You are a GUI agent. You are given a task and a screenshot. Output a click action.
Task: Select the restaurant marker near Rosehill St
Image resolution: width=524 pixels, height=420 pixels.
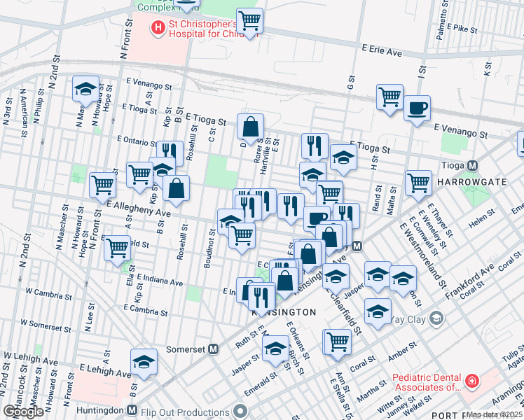(x=169, y=153)
